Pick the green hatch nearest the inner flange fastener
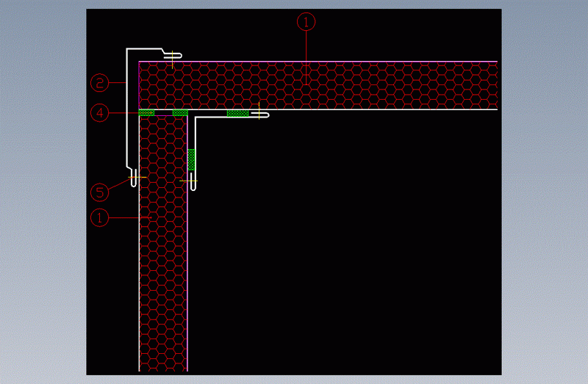 tap(237, 113)
